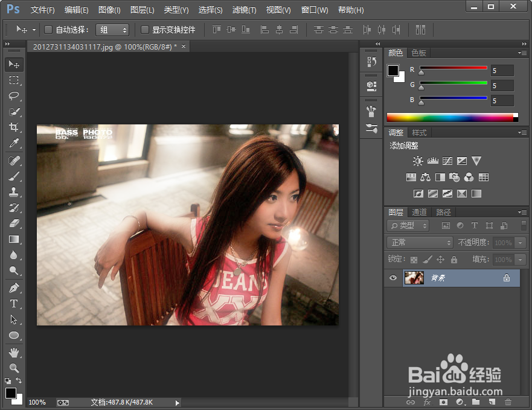
Task: Switch to the 通道 tab
Action: tap(419, 212)
